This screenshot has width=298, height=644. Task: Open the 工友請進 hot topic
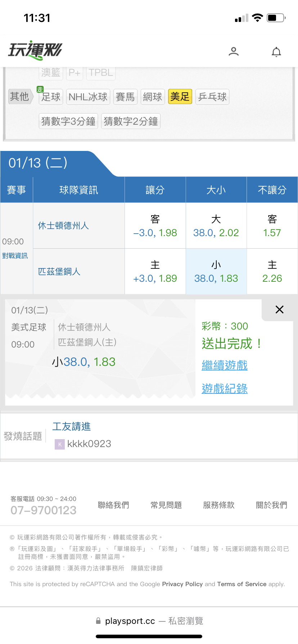72,427
